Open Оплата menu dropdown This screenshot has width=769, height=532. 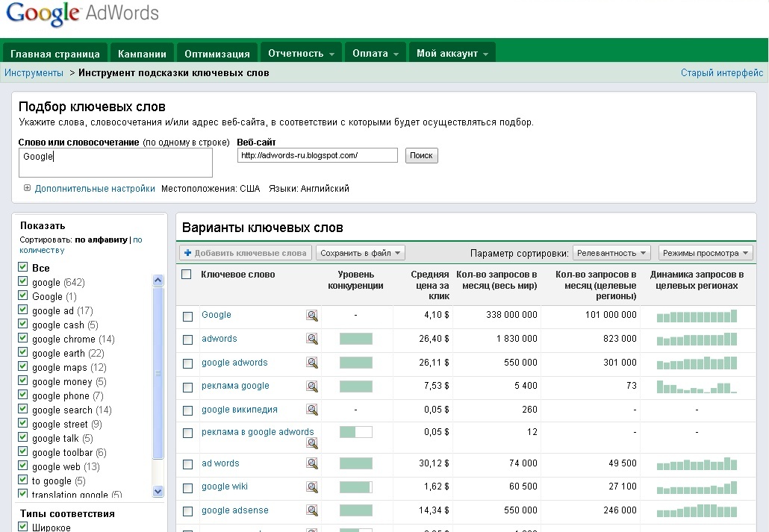tap(376, 53)
